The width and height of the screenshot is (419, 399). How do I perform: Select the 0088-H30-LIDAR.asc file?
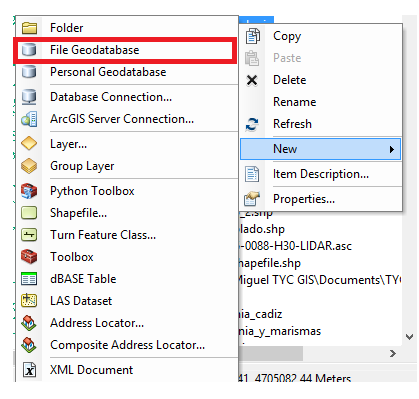(295, 246)
